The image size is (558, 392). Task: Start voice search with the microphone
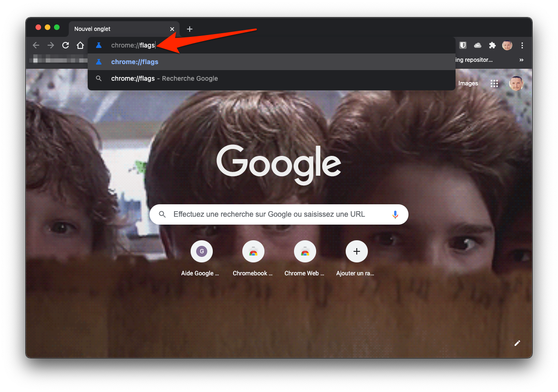(395, 214)
